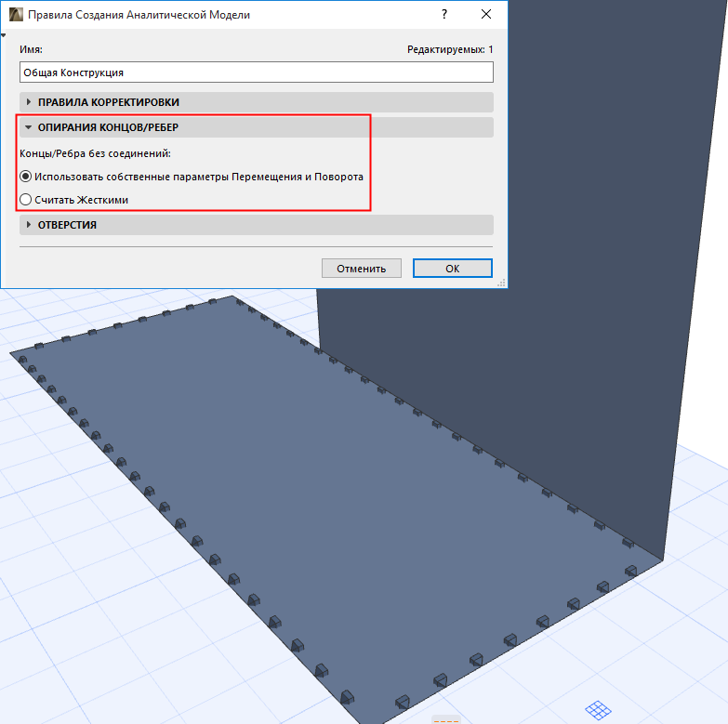This screenshot has width=728, height=724.
Task: Click the support symbol at the slab's leftmost corner
Action: tap(22, 360)
